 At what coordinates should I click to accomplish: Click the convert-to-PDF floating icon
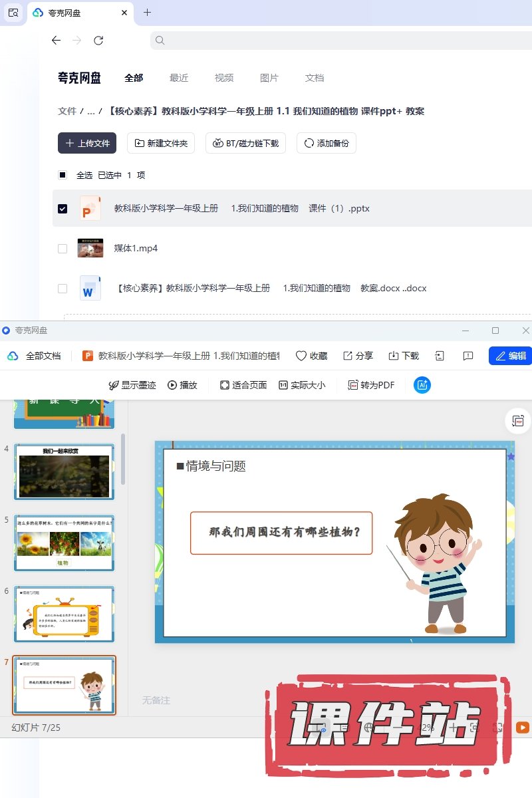[x=518, y=421]
